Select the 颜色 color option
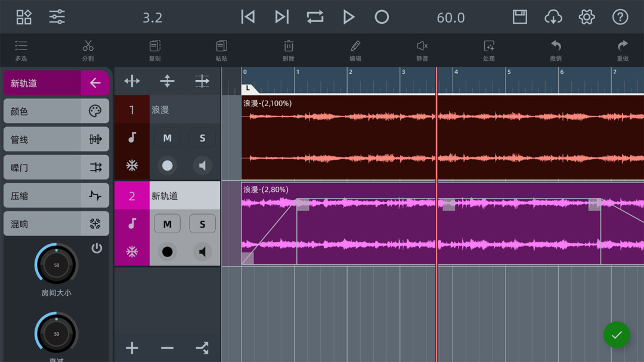This screenshot has width=644, height=362. pos(56,111)
